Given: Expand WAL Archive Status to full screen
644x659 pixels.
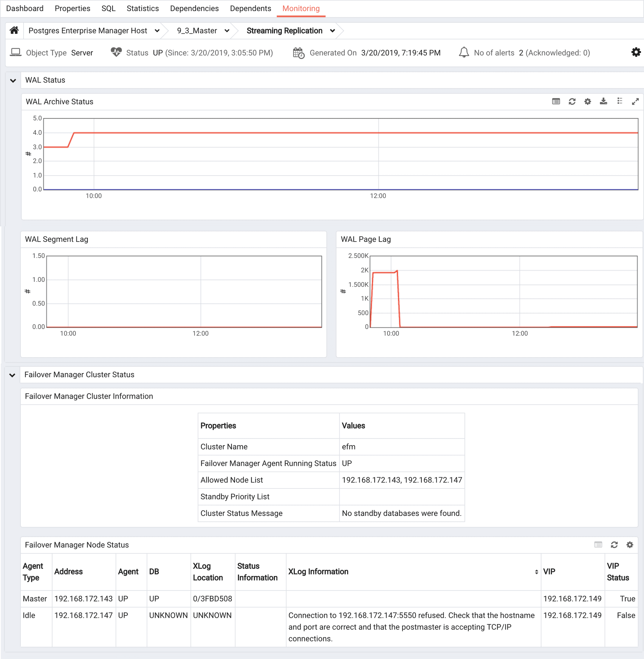Looking at the screenshot, I should click(x=635, y=101).
